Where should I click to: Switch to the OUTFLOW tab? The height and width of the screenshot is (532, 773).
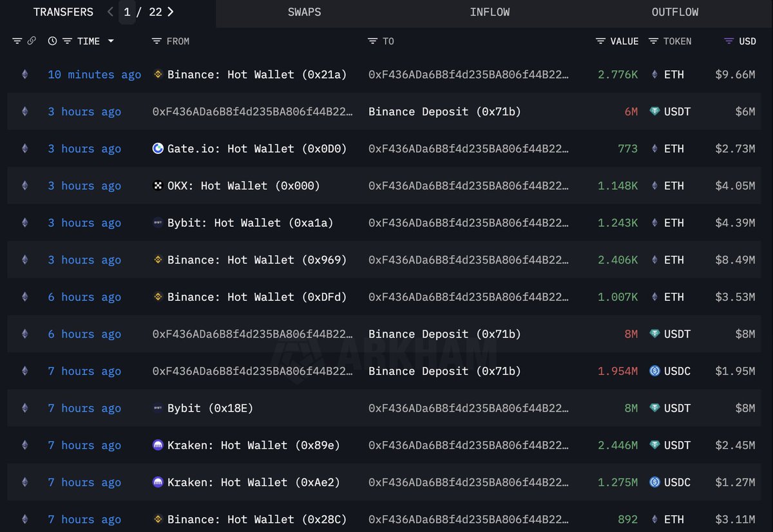[675, 12]
